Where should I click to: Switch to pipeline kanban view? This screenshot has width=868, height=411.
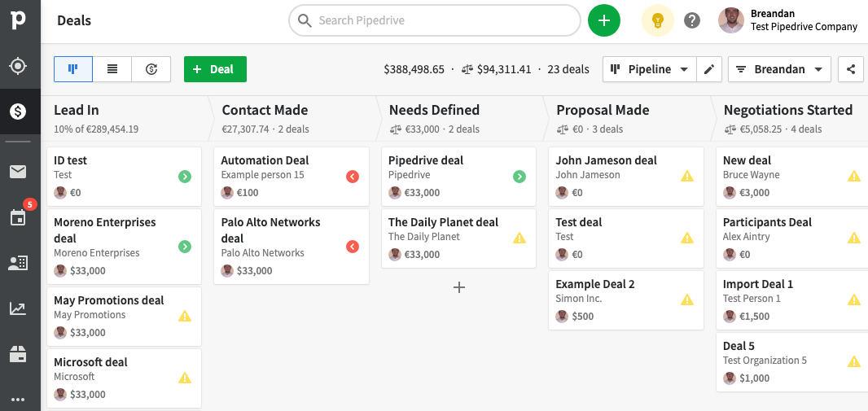coord(73,69)
